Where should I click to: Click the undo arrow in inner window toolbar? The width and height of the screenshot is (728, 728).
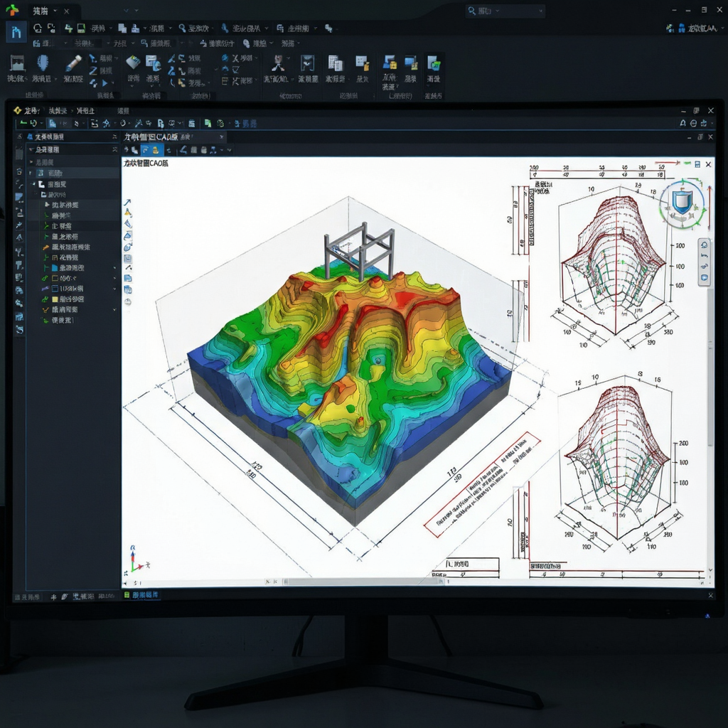(33, 124)
